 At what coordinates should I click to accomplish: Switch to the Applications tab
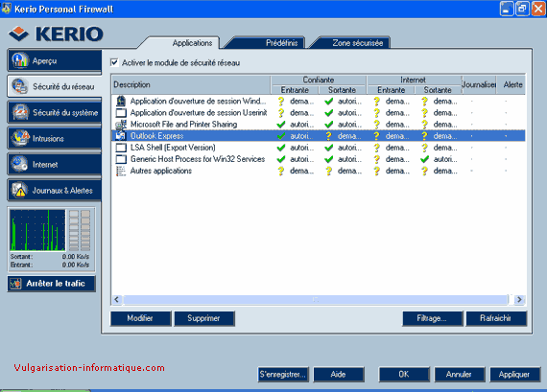tap(192, 43)
